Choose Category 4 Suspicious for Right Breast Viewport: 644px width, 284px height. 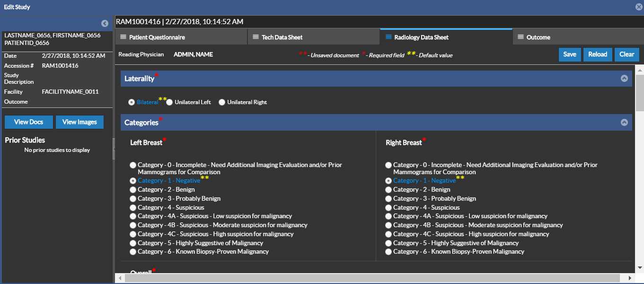point(388,208)
